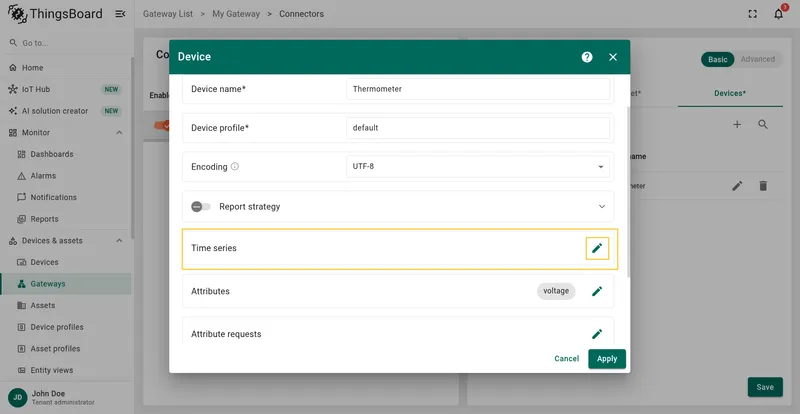Toggle fullscreen mode icon
800x414 pixels.
[x=753, y=14]
